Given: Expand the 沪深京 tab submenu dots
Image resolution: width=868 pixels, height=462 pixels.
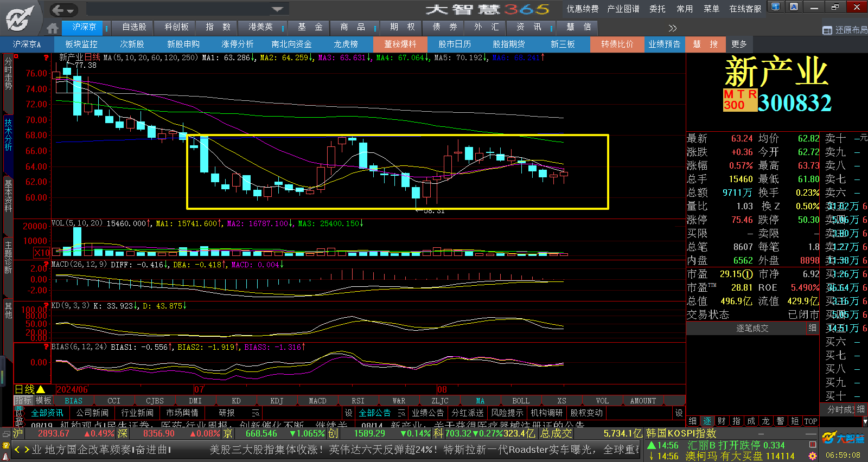Looking at the screenshot, I should (x=107, y=28).
